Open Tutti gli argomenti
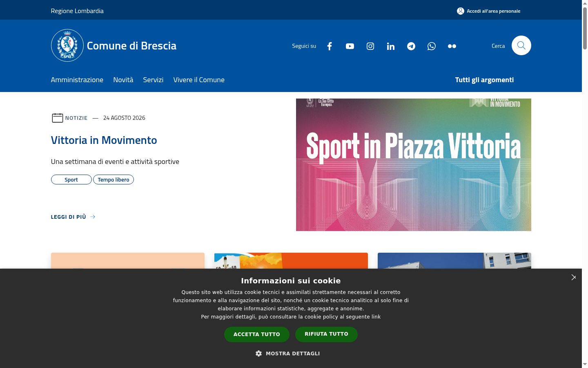Image resolution: width=588 pixels, height=368 pixels. tap(484, 80)
